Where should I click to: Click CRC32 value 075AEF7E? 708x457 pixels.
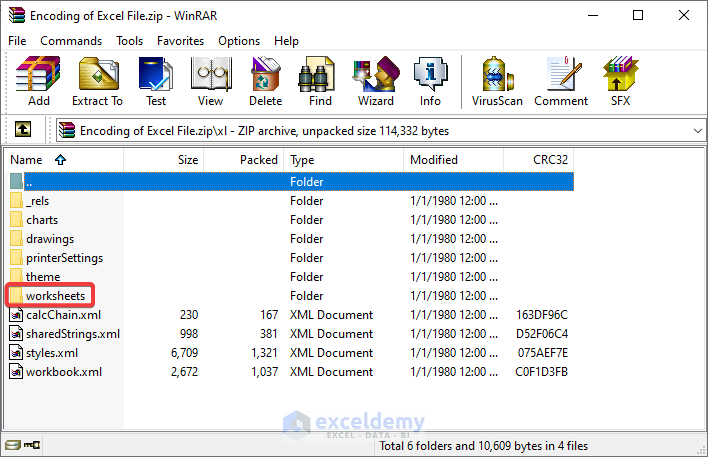543,352
